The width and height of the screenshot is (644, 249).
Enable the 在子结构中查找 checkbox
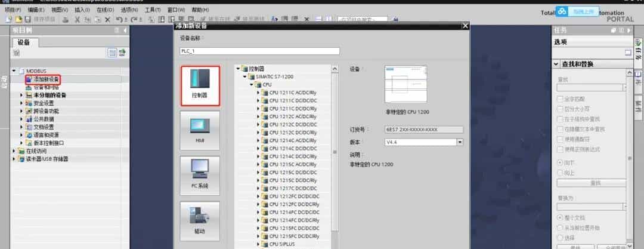(559, 119)
